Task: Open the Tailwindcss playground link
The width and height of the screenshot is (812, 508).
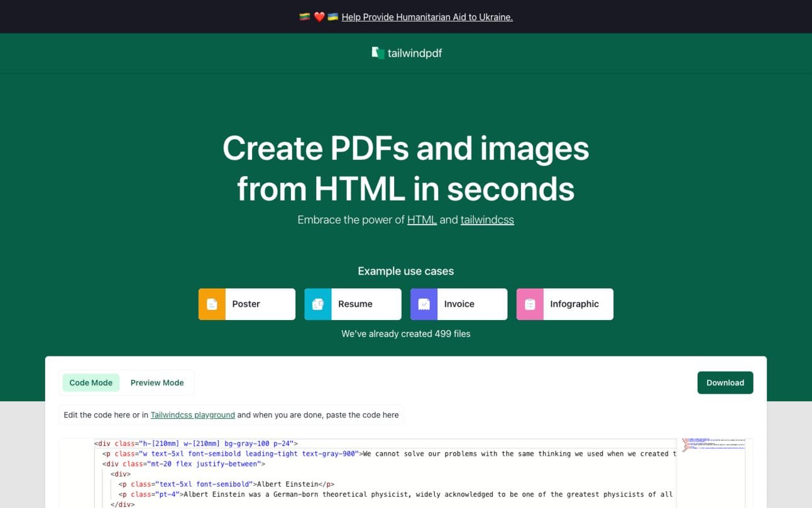Action: tap(193, 415)
